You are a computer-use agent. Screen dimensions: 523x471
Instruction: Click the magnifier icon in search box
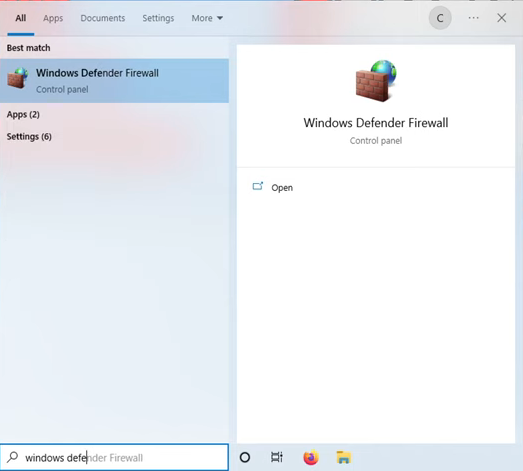coord(13,457)
